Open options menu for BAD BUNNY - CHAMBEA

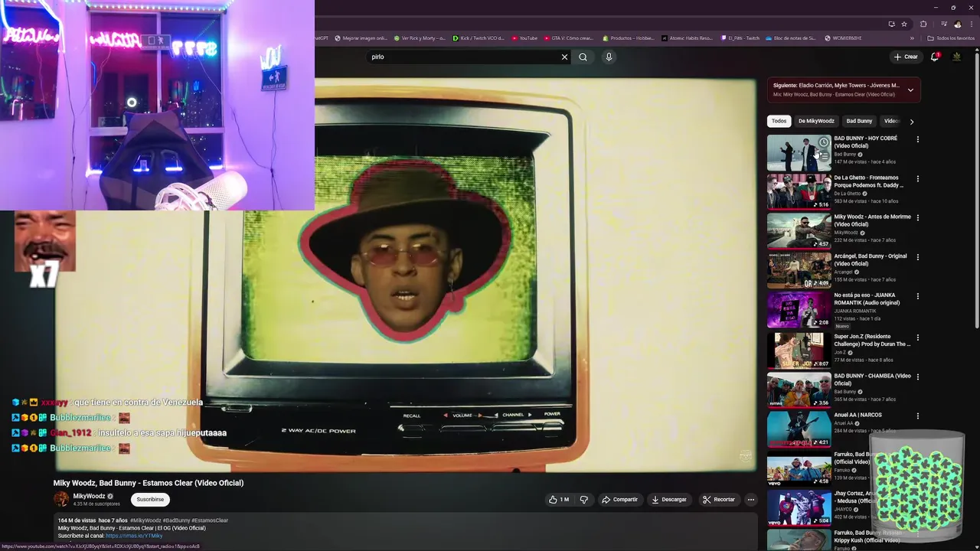click(x=917, y=377)
